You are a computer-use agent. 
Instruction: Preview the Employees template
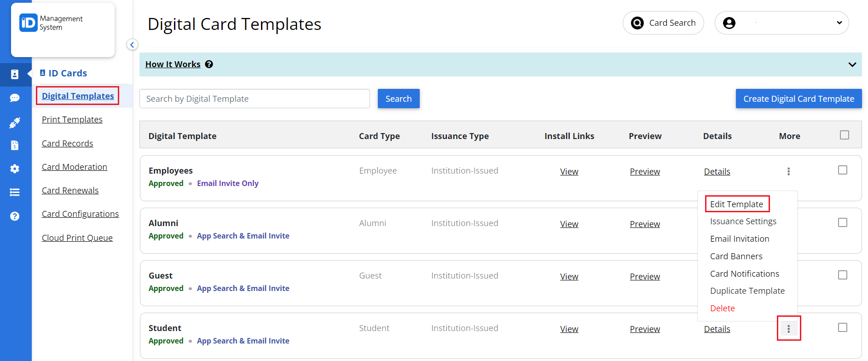pyautogui.click(x=645, y=172)
